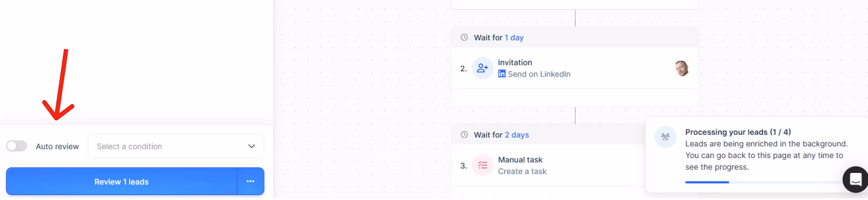
Task: Select the Invitation step title
Action: pos(515,62)
